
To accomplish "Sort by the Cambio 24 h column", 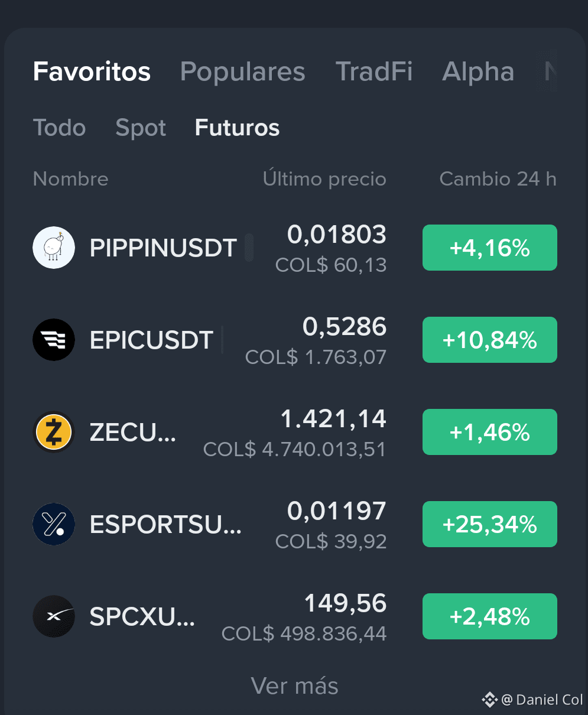I will pyautogui.click(x=498, y=178).
